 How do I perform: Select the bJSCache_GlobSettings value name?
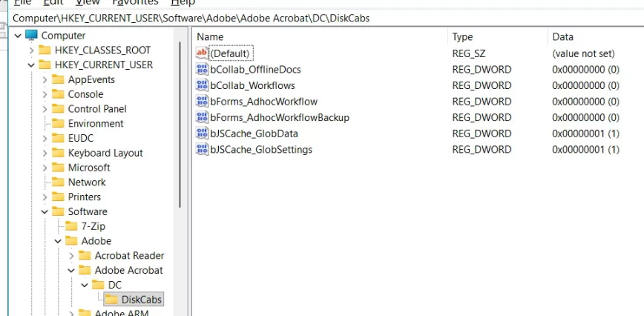(261, 149)
